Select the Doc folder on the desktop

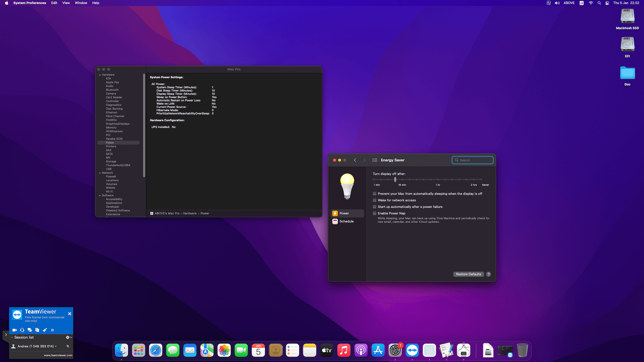coord(627,73)
